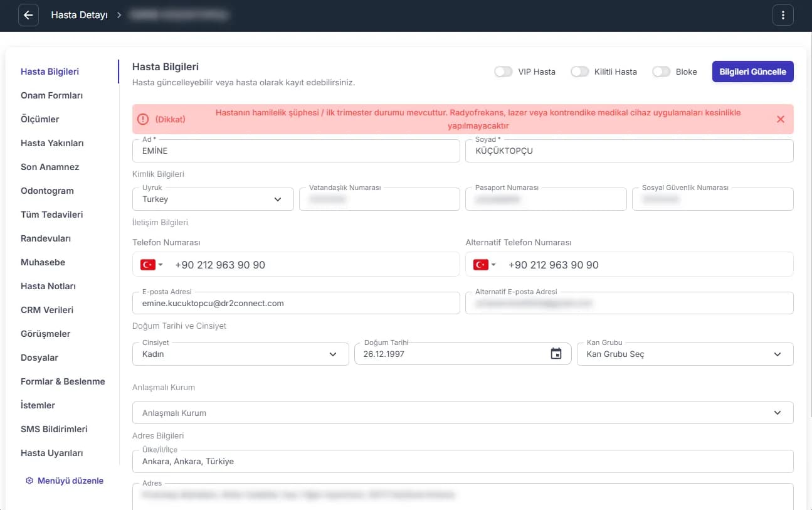Click the E-posta Adresi field
This screenshot has height=510, width=812.
point(296,303)
